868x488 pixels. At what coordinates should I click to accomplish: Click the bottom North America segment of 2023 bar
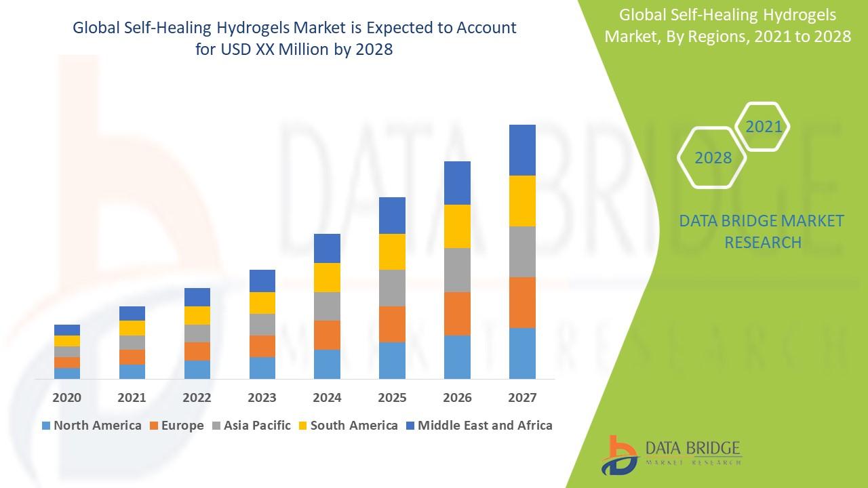pyautogui.click(x=262, y=367)
